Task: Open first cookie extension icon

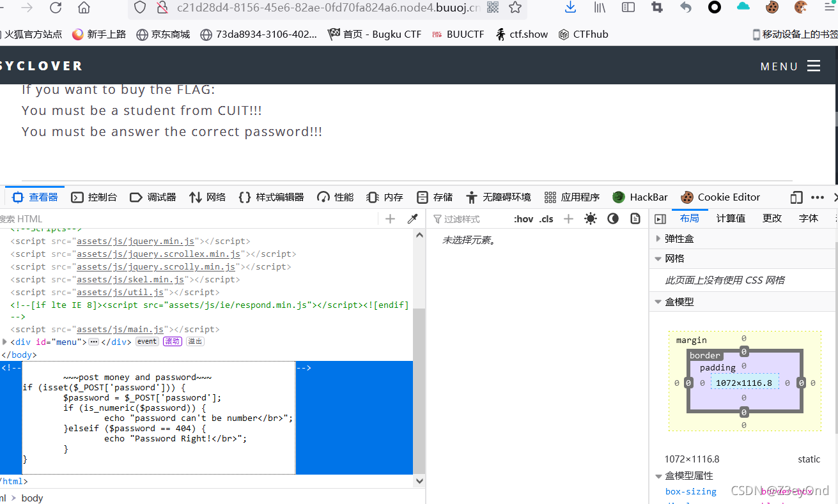Action: (772, 7)
